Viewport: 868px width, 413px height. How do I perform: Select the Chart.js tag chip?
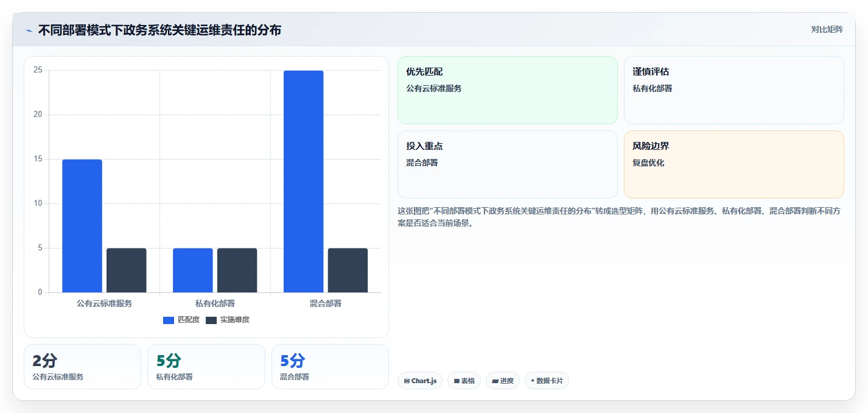click(x=420, y=381)
